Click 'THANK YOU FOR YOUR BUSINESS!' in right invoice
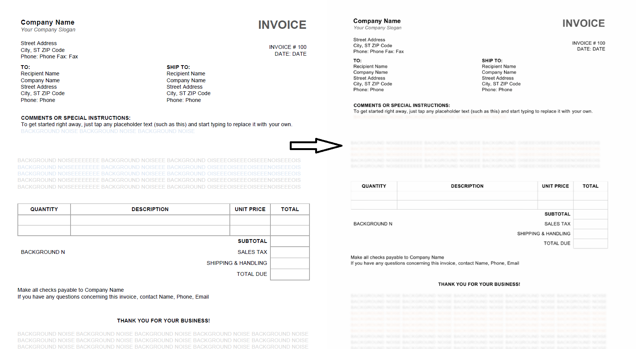The height and width of the screenshot is (349, 644). (x=479, y=284)
